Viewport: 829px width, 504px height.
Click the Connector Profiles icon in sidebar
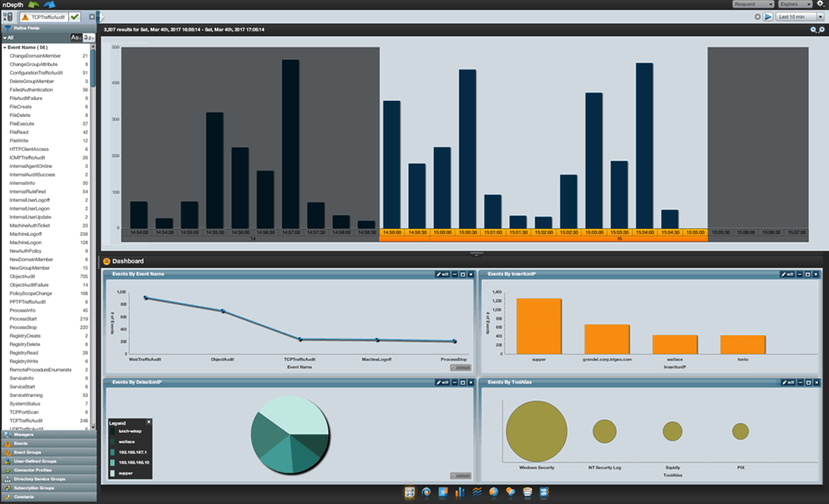(x=8, y=470)
